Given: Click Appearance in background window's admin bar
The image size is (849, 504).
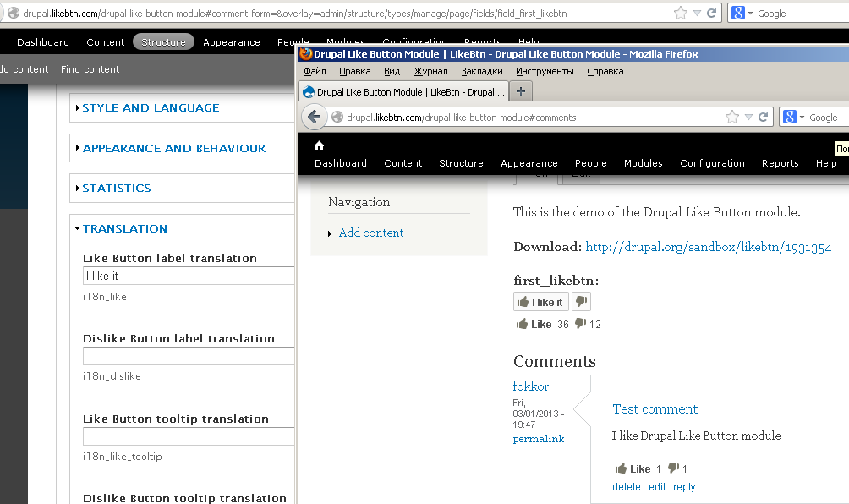Looking at the screenshot, I should 231,41.
